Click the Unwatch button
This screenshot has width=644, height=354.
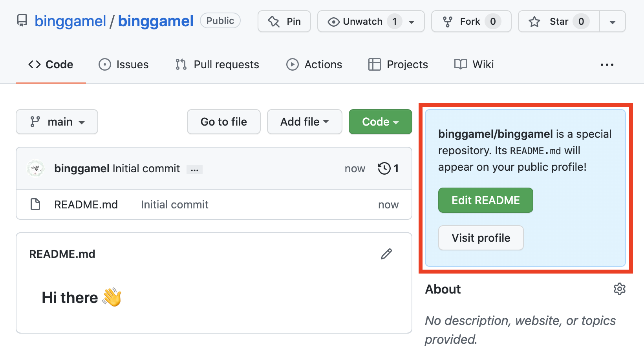coord(362,21)
